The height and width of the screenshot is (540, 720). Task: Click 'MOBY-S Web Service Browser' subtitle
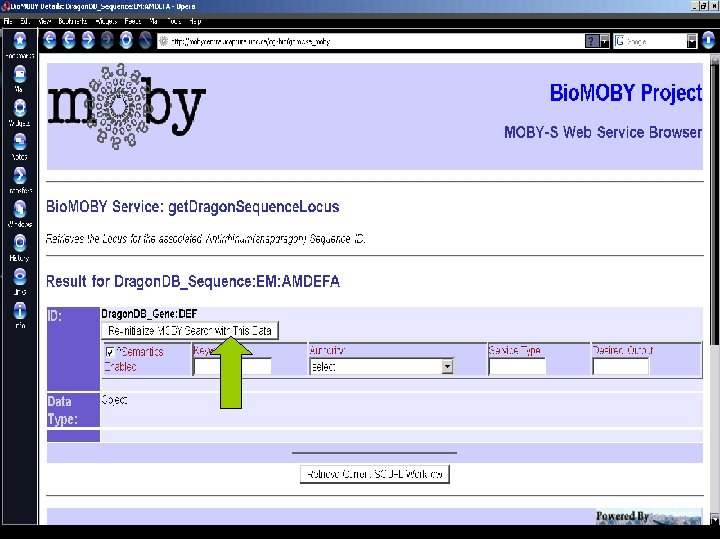pyautogui.click(x=603, y=132)
